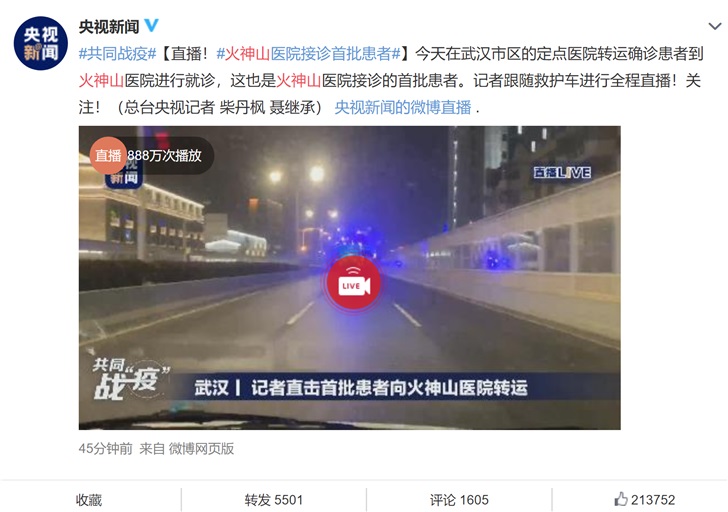
Task: Select the 收藏 favorite tab
Action: 89,500
